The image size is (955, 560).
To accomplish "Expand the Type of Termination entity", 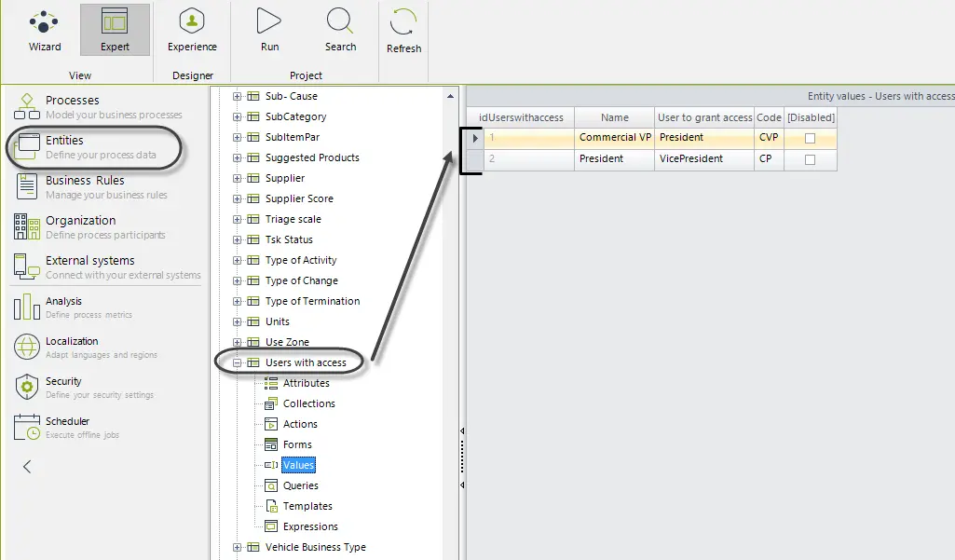I will tap(237, 302).
